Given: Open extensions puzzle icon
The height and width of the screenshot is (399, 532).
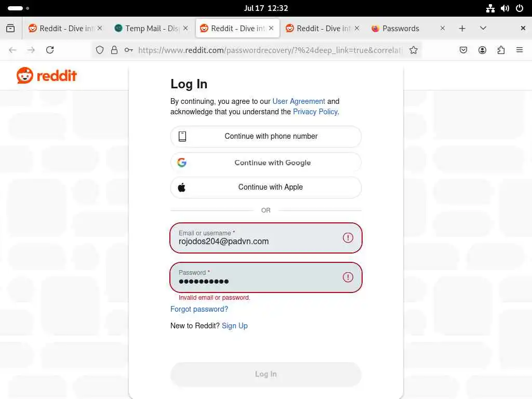Looking at the screenshot, I should click(x=501, y=50).
